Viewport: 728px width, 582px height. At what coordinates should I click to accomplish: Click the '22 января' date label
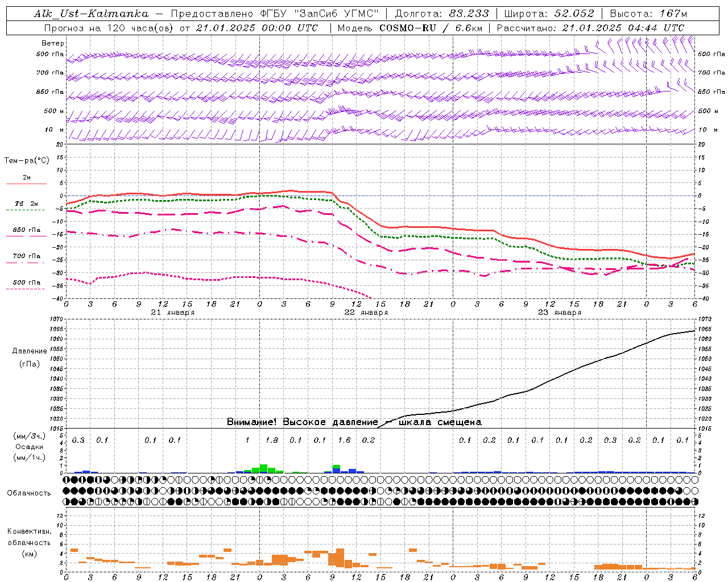click(x=366, y=313)
